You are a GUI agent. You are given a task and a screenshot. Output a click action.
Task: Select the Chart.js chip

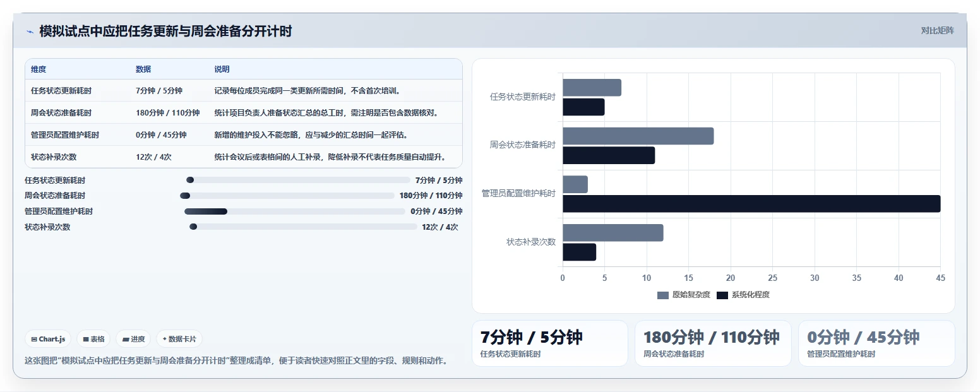(49, 339)
